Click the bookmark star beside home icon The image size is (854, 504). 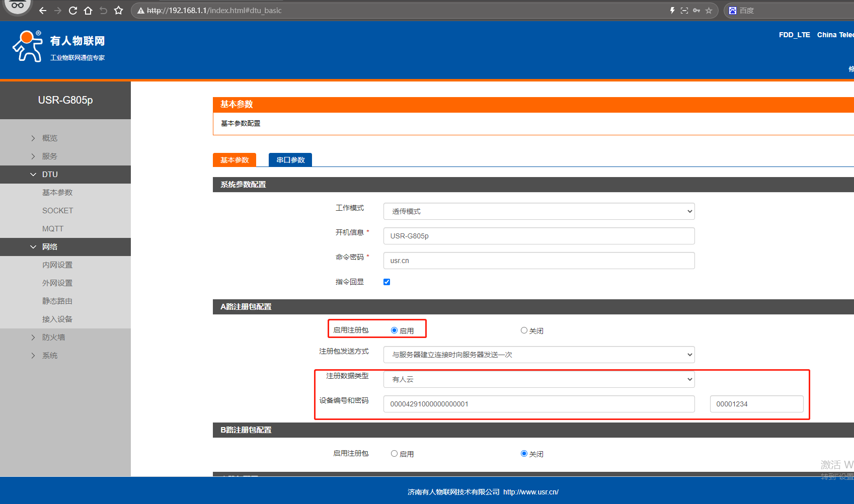pos(119,11)
